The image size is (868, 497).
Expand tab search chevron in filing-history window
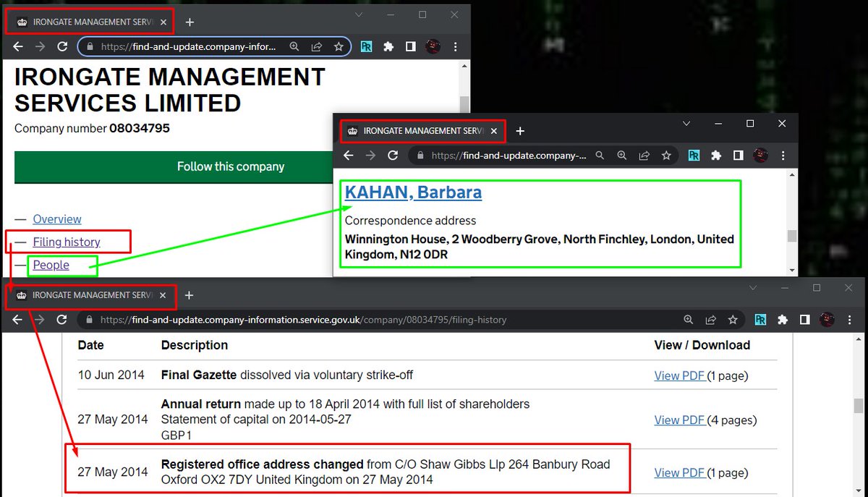(753, 288)
